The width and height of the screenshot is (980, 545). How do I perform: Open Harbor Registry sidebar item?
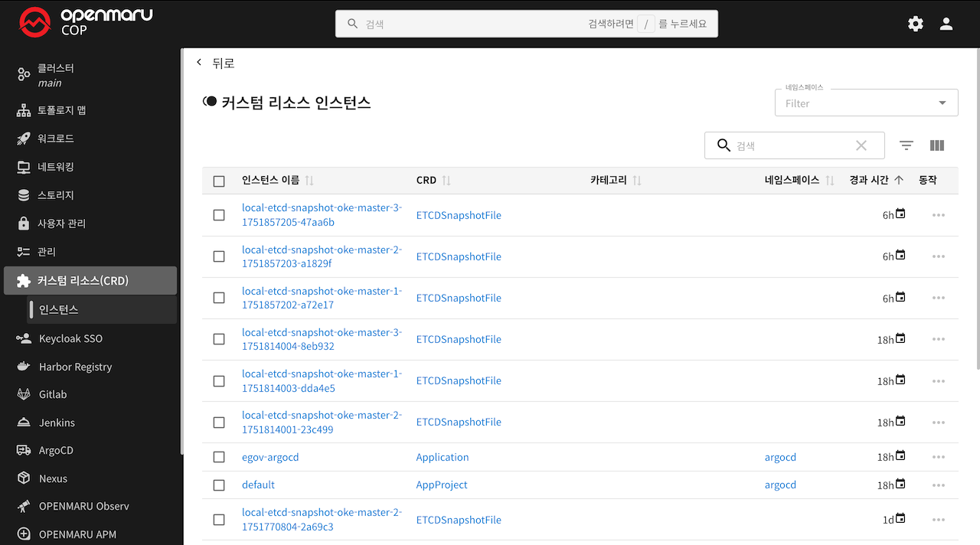click(75, 367)
